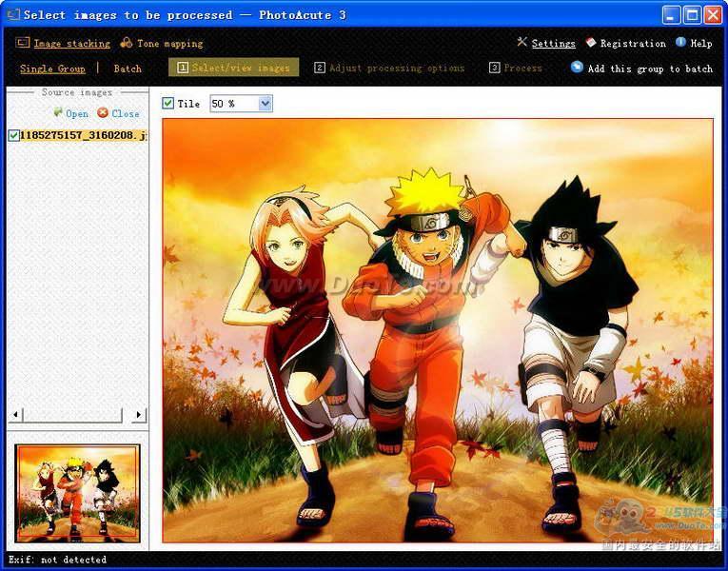Open the Image stacking mode link
Viewport: 728px width, 571px height.
(x=72, y=44)
